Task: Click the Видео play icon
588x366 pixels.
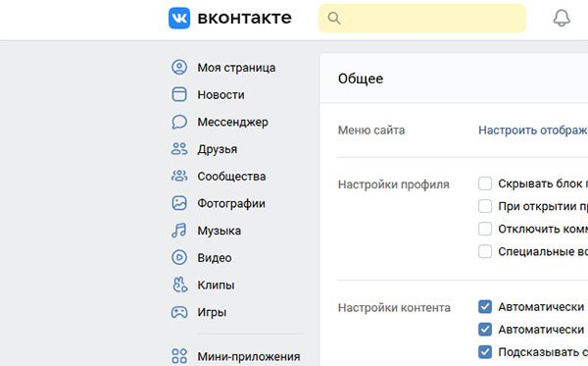Action: tap(179, 257)
